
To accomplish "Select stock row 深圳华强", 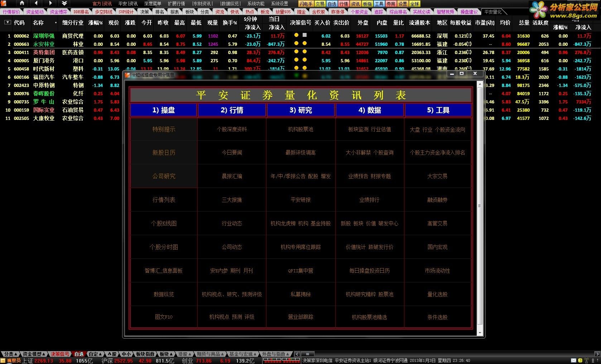I will (300, 36).
